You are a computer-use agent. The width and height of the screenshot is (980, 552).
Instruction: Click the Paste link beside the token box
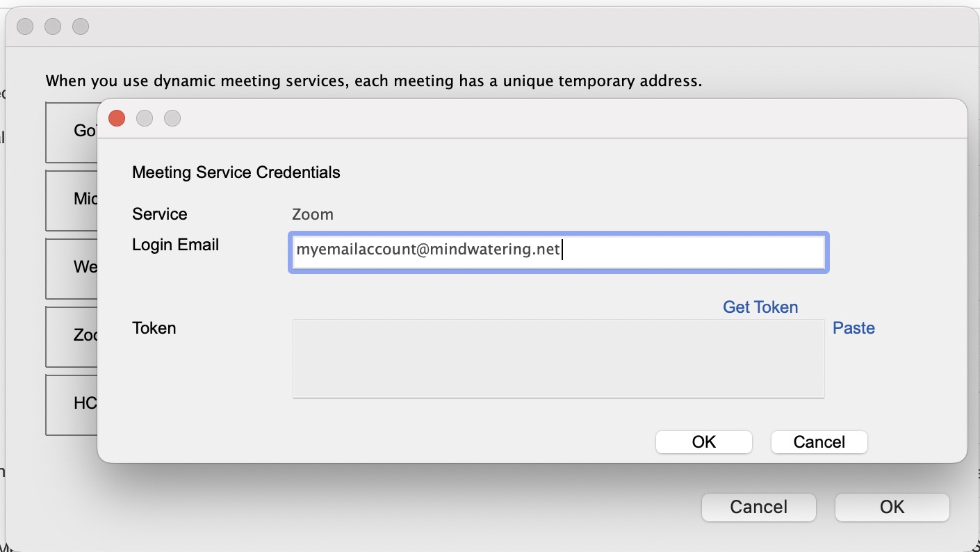[x=854, y=328]
